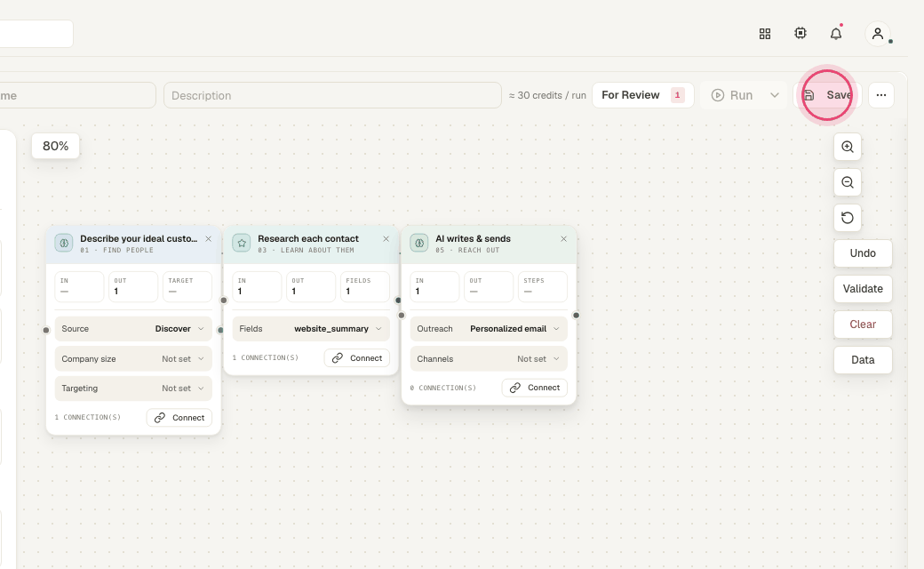Screen dimensions: 924x569
Task: Expand the Company size dropdown
Action: coord(133,358)
